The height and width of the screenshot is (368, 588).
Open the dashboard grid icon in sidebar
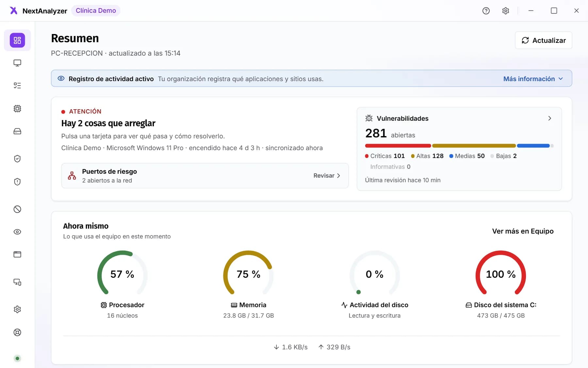[17, 40]
